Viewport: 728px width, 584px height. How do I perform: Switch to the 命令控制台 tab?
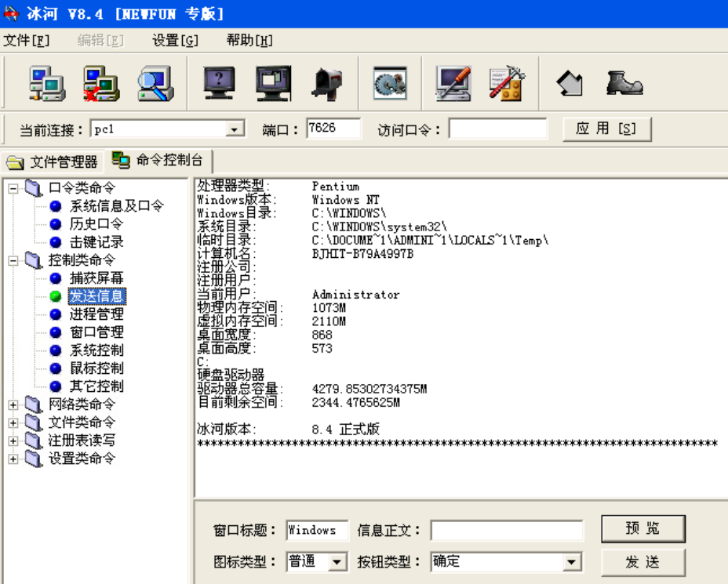[158, 161]
